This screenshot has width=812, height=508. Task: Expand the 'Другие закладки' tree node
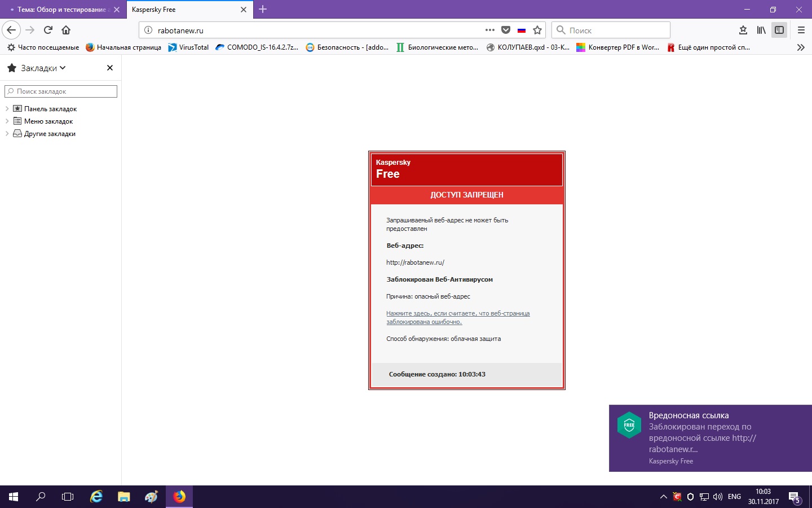pos(7,133)
